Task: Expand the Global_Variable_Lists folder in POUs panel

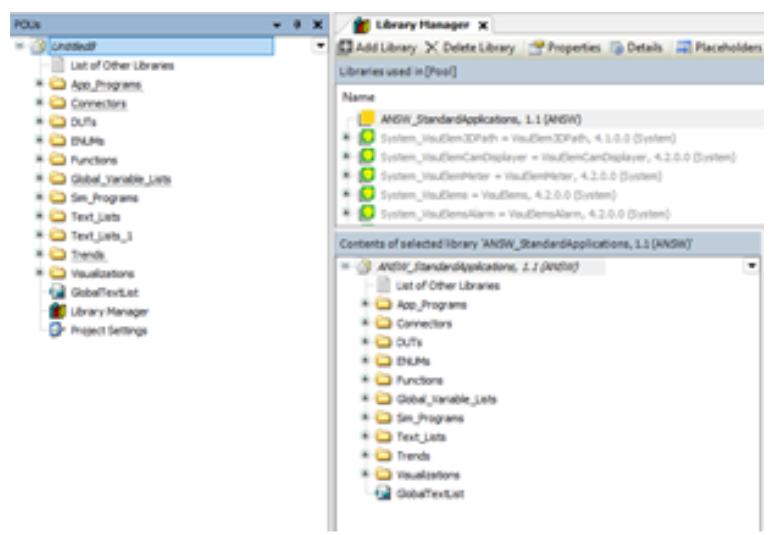Action: point(39,179)
